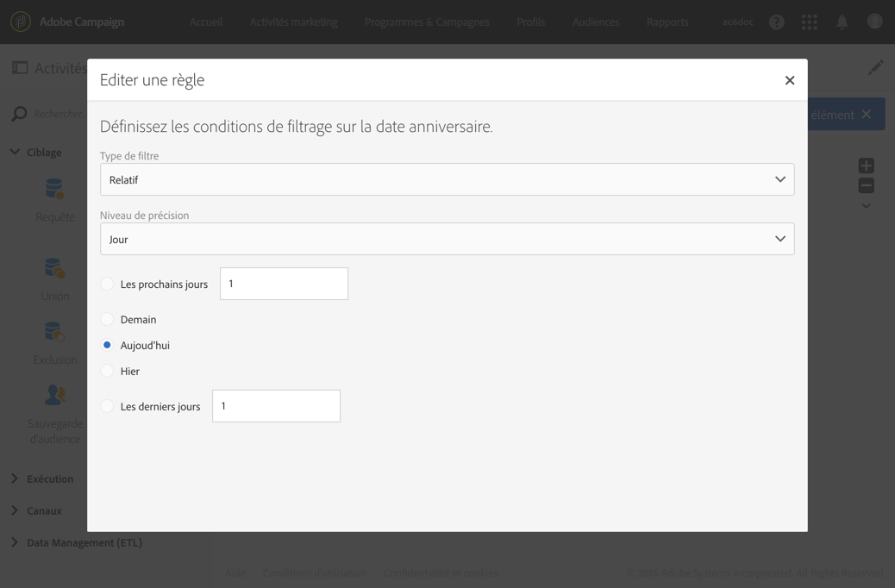Select the Les prochains jours option
The image size is (895, 588).
pos(107,284)
